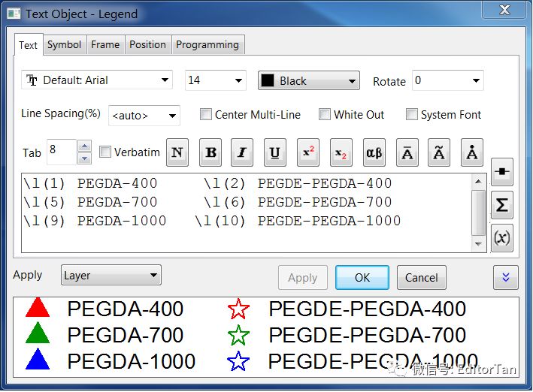The image size is (533, 392).
Task: Switch to the Text tab
Action: click(x=29, y=45)
